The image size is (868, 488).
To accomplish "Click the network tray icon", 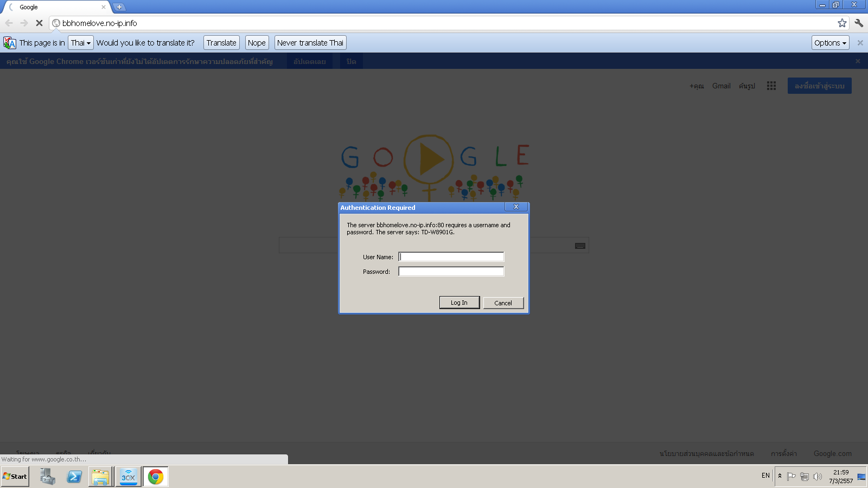I will point(805,477).
